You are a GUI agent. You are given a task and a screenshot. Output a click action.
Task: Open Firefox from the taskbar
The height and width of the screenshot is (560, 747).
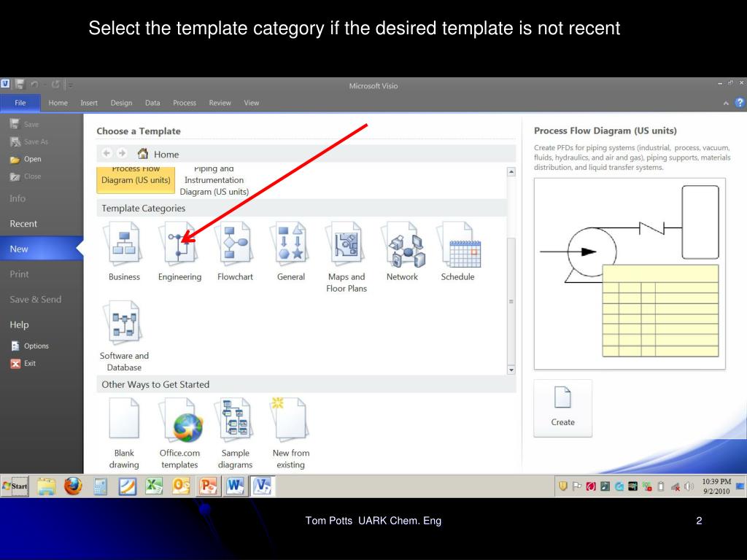coord(73,486)
